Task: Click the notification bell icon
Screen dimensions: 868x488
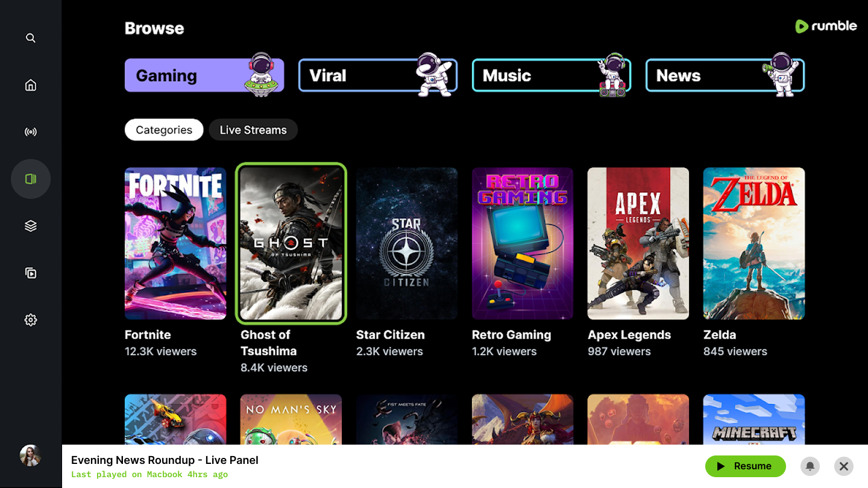Action: tap(810, 466)
